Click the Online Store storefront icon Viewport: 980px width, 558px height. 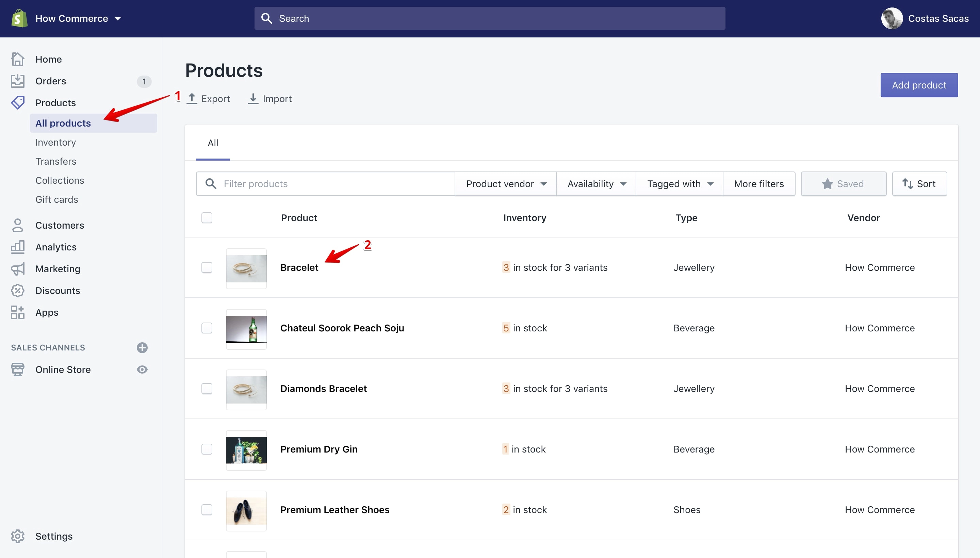[x=18, y=370]
